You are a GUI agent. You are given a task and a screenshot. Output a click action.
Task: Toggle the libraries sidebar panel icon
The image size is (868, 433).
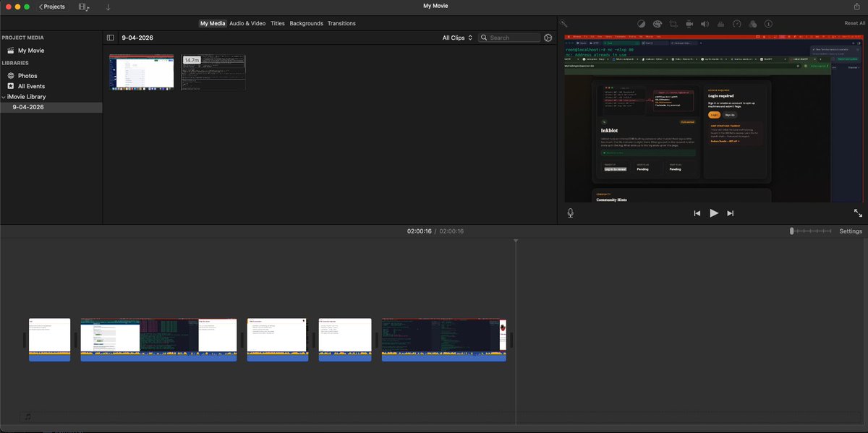110,38
